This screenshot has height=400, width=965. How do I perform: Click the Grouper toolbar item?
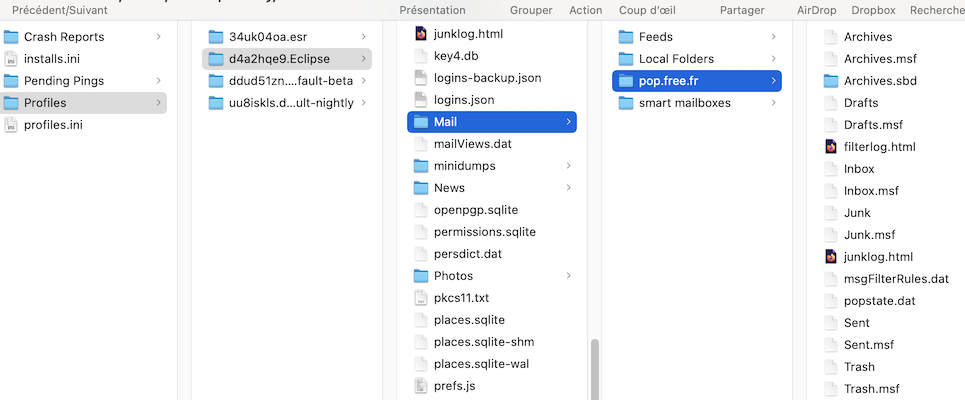tap(531, 10)
